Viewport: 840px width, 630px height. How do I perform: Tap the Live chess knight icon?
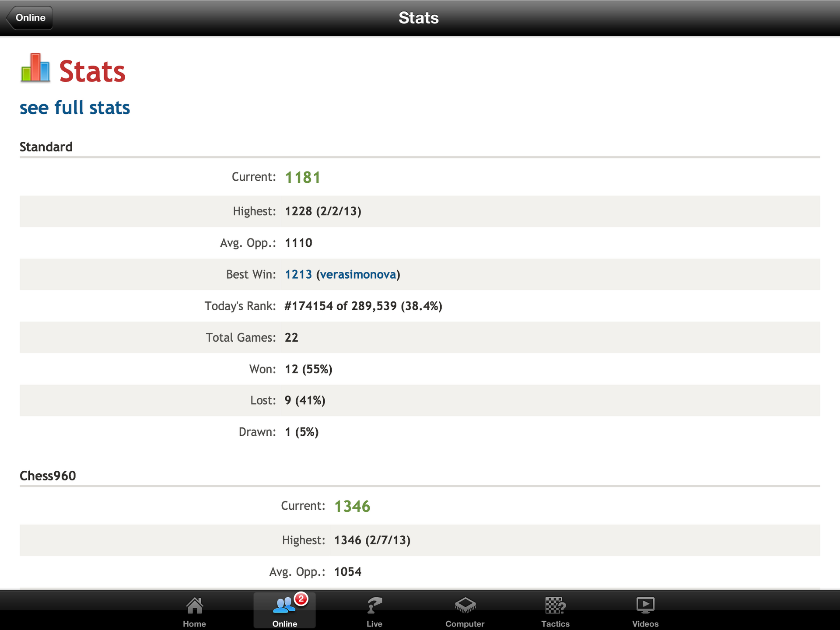click(374, 606)
